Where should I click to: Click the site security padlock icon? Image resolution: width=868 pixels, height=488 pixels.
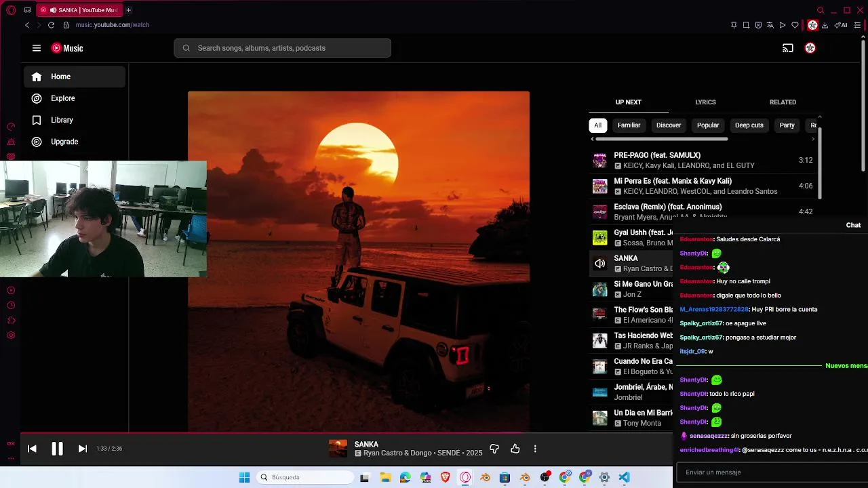tap(66, 25)
